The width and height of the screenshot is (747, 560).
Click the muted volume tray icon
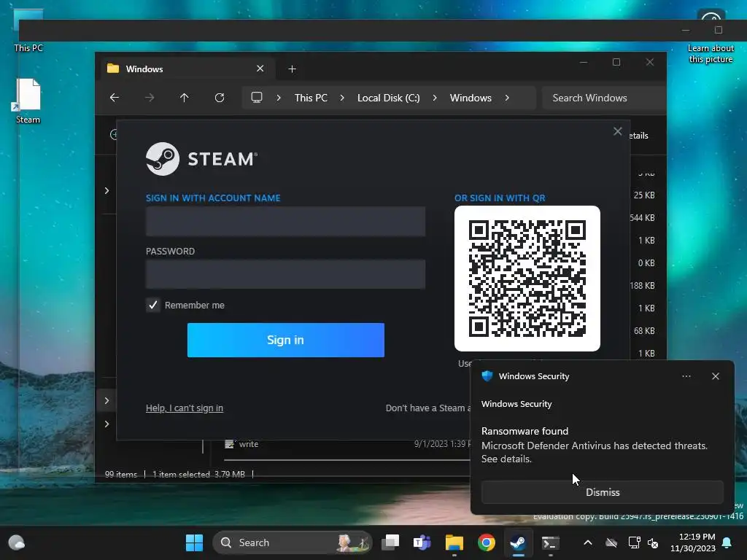(653, 542)
